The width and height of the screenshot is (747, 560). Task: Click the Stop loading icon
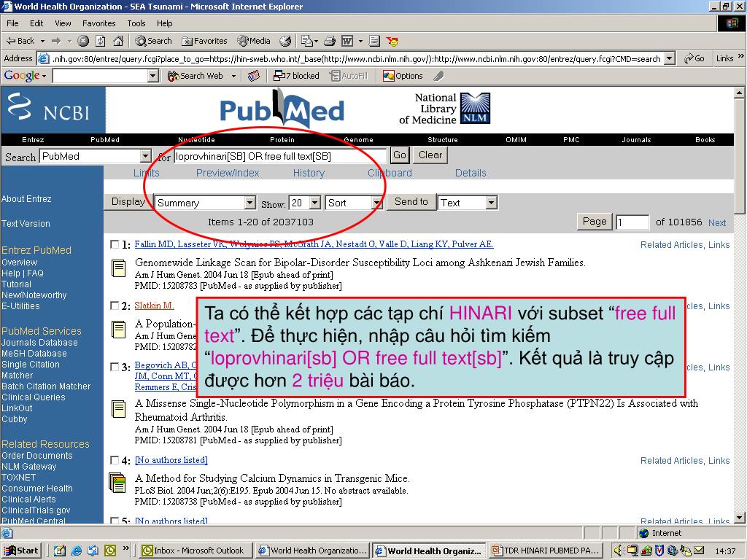[83, 41]
